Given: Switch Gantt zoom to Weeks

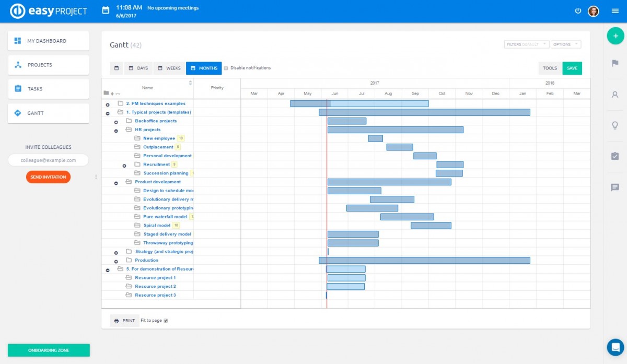Looking at the screenshot, I should pyautogui.click(x=169, y=68).
